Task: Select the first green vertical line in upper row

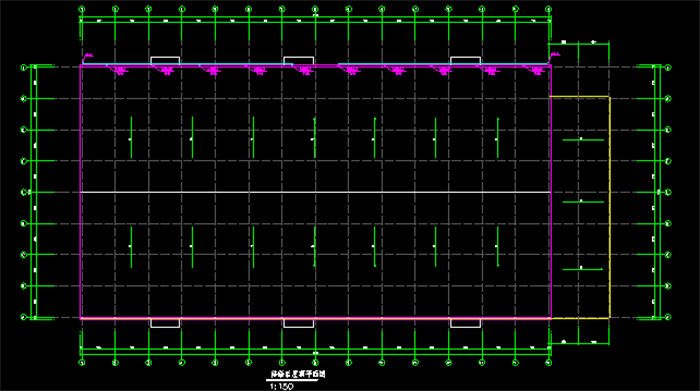Action: pos(131,137)
